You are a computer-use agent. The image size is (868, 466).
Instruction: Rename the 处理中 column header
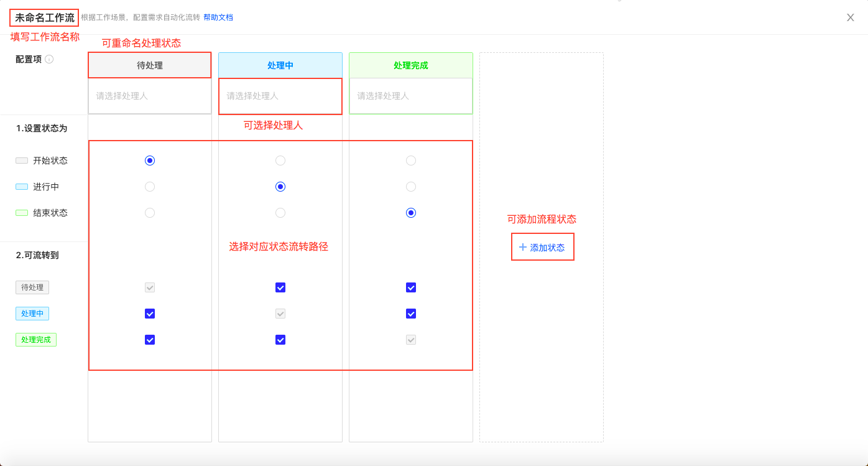(x=280, y=65)
